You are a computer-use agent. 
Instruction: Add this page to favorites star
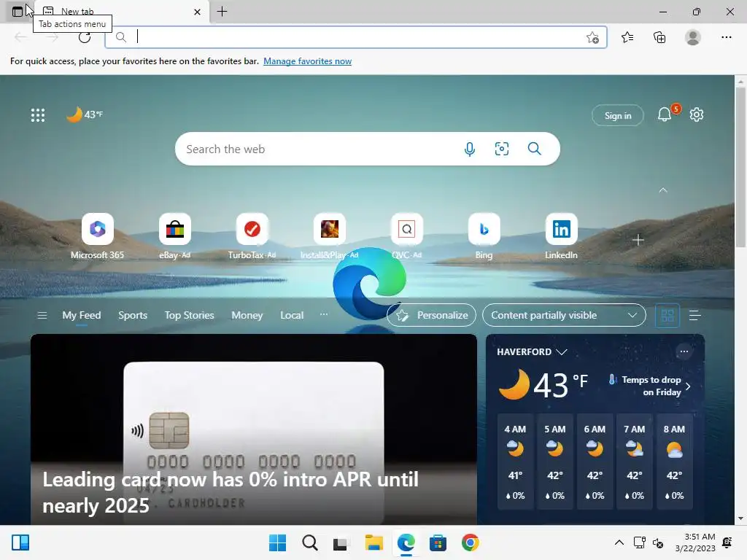point(592,37)
